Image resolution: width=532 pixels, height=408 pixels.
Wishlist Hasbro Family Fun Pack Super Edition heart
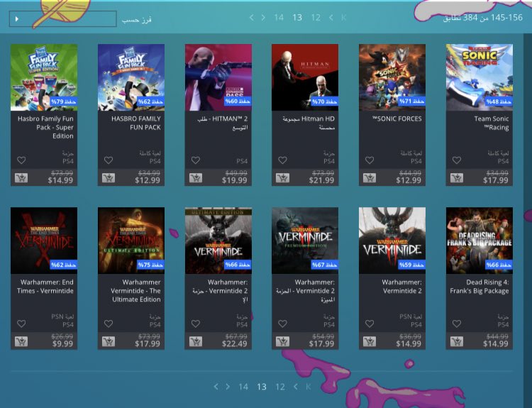(21, 160)
